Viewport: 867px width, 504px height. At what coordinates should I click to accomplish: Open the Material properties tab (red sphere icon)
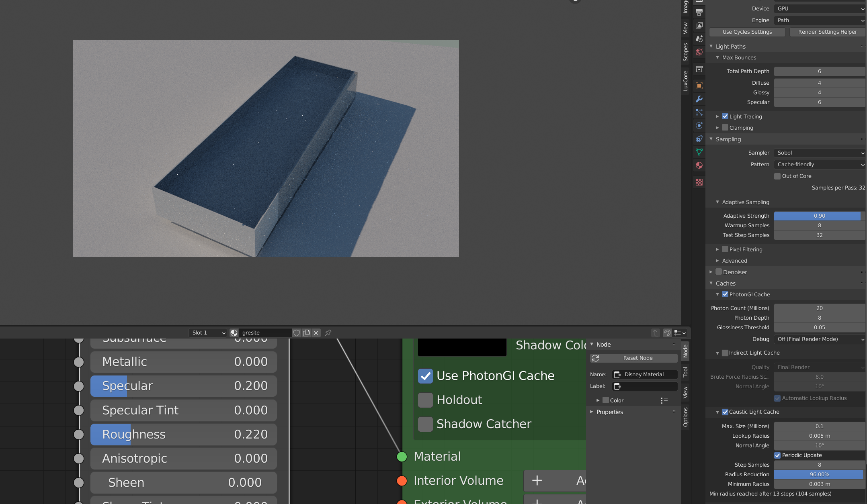tap(699, 165)
